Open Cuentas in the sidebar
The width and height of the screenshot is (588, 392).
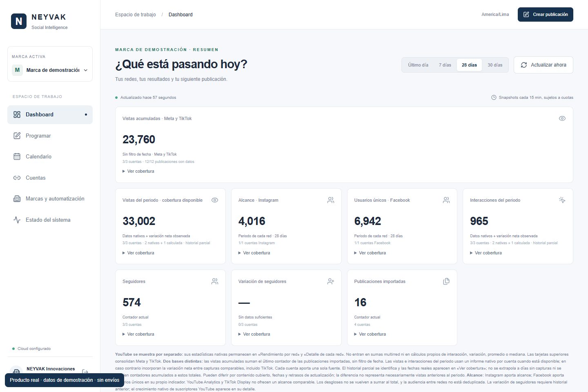pos(50,178)
